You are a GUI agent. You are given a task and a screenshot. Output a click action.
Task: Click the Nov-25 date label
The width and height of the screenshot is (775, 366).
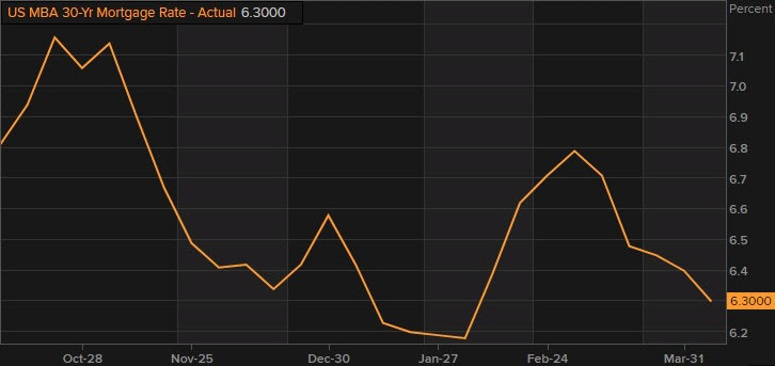(191, 358)
